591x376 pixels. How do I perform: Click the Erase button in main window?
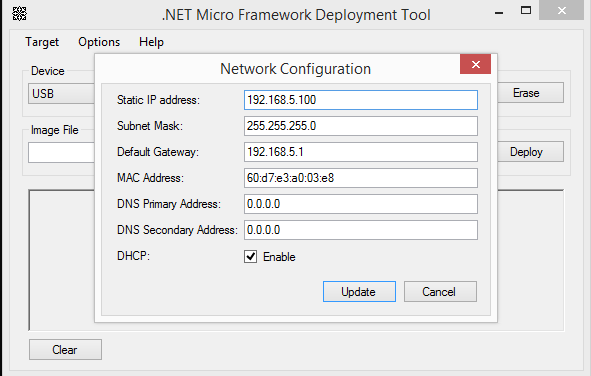[x=530, y=93]
